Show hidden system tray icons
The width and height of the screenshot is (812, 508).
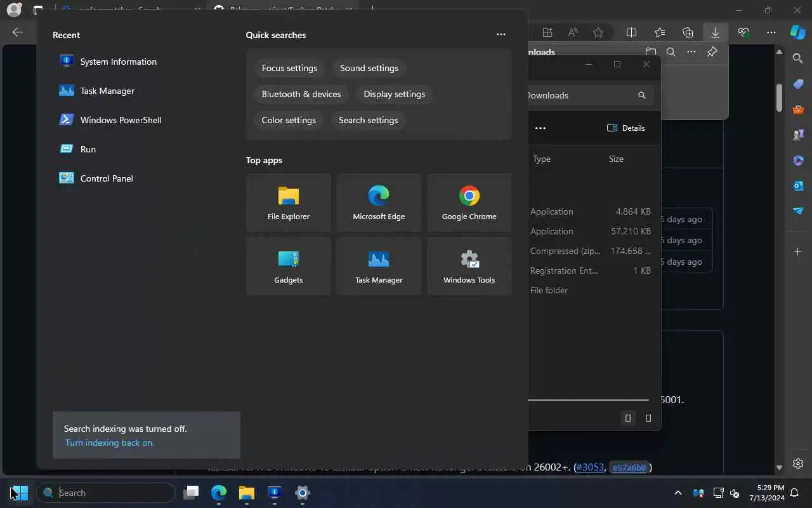(678, 493)
